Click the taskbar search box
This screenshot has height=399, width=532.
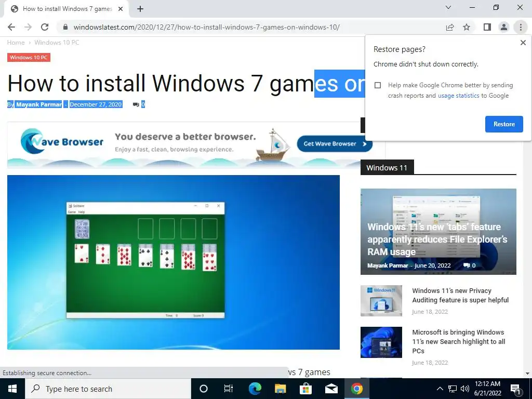[108, 389]
